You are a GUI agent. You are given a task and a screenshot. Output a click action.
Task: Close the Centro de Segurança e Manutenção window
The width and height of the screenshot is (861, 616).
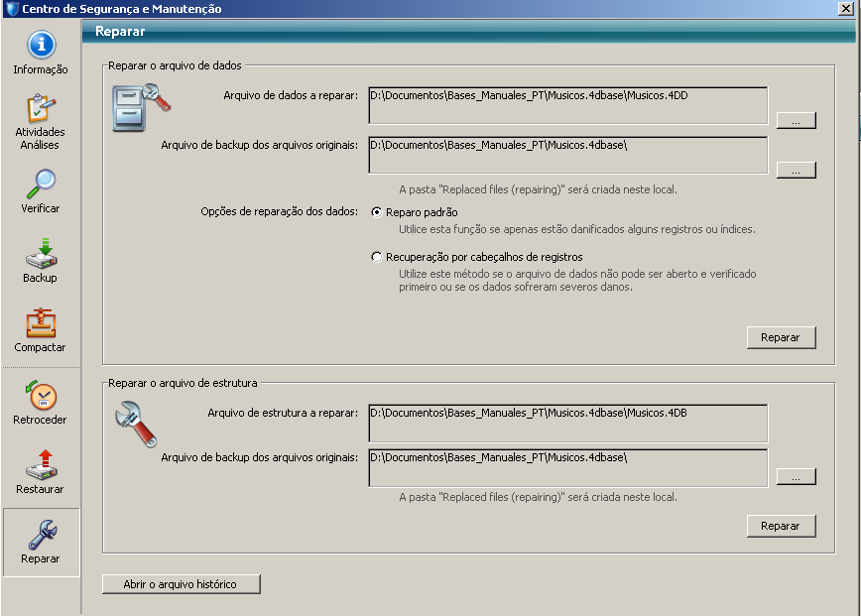click(x=846, y=8)
